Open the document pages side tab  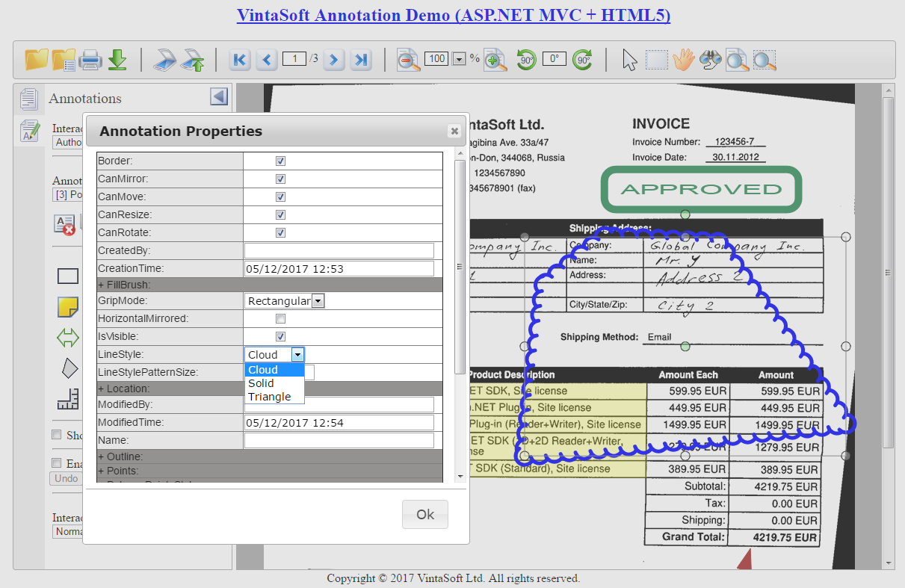tap(28, 99)
